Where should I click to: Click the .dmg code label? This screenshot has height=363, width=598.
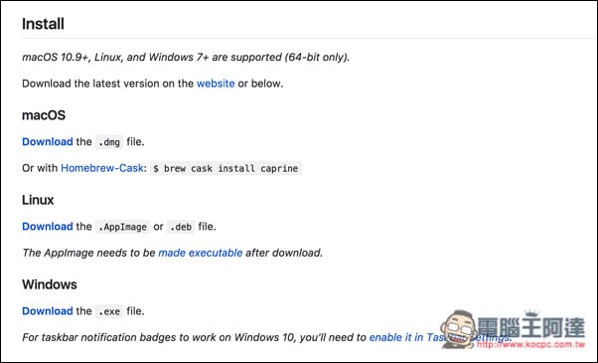point(109,142)
